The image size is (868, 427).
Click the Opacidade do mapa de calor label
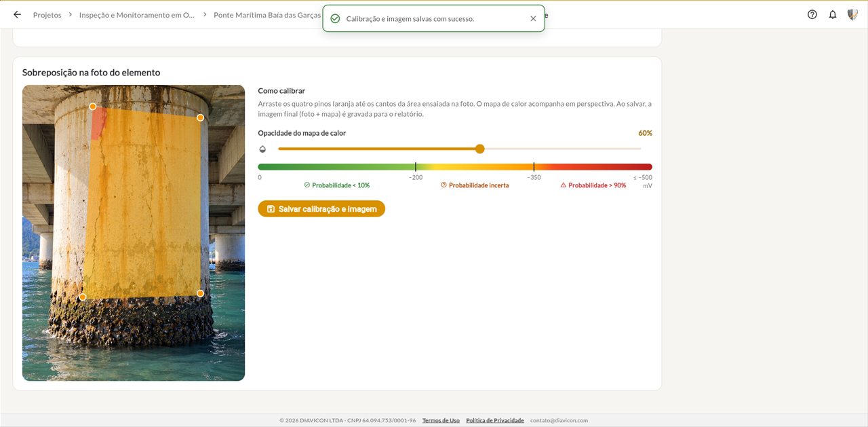coord(302,133)
